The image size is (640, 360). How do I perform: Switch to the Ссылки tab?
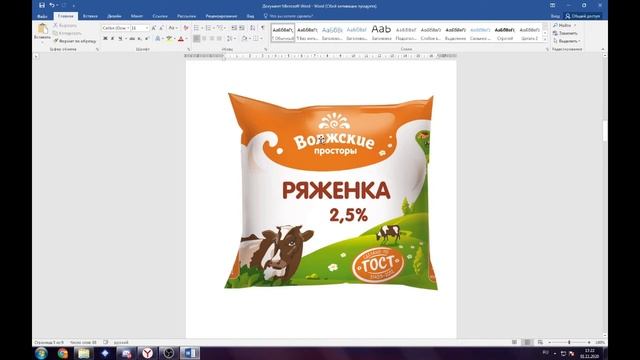click(160, 16)
